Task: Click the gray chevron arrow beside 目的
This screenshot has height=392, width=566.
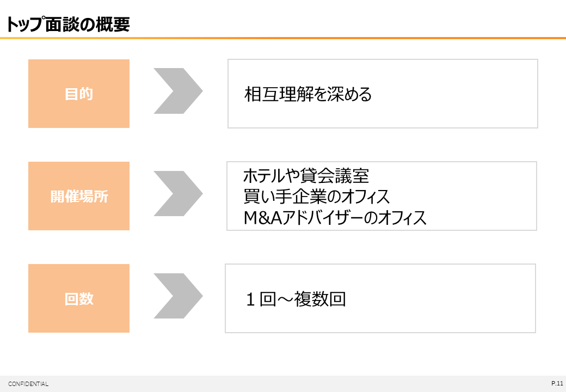Action: (x=177, y=91)
